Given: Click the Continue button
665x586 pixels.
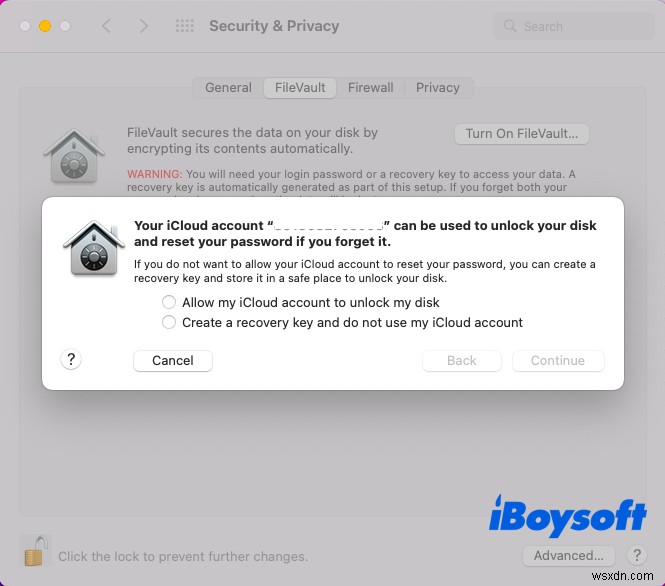Looking at the screenshot, I should coord(558,360).
